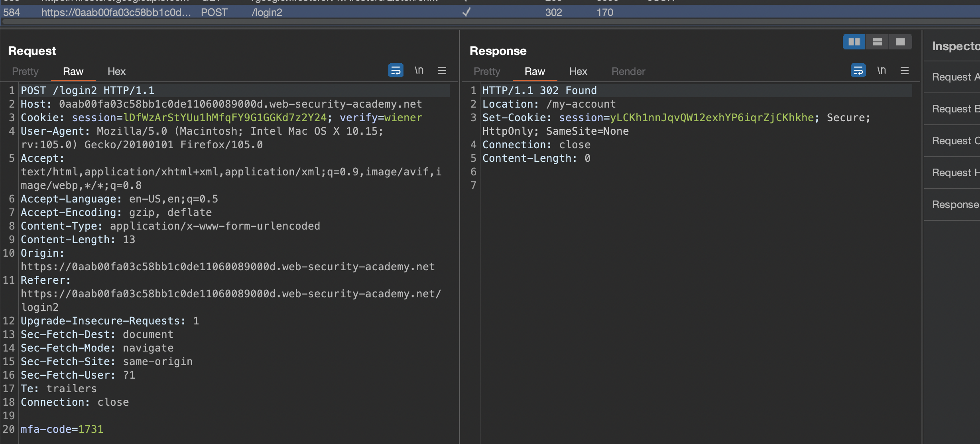
Task: Switch Response view to Pretty tab
Action: click(x=487, y=71)
